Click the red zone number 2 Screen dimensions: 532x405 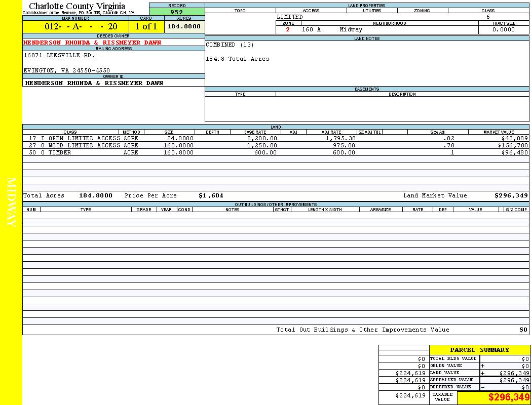[x=288, y=30]
